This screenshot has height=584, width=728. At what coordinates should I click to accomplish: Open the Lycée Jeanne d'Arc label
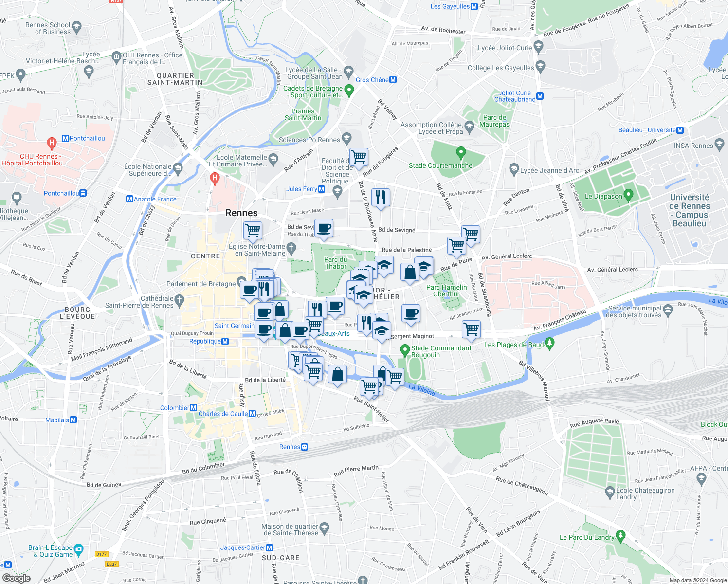coord(549,170)
